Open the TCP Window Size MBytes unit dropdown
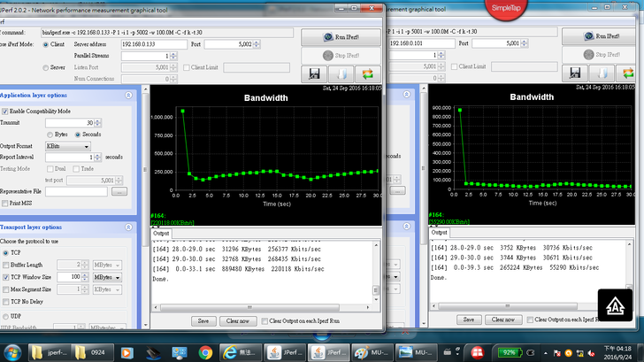Screen dimensions: 644x362 click(x=105, y=277)
